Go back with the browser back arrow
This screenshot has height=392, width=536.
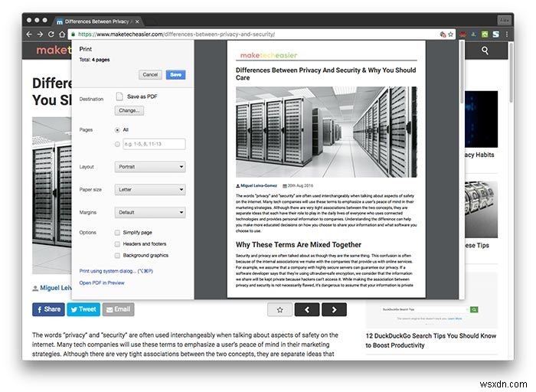(29, 34)
